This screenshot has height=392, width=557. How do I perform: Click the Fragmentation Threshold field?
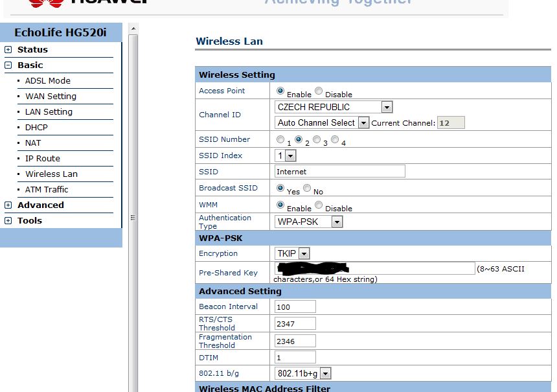pos(295,341)
